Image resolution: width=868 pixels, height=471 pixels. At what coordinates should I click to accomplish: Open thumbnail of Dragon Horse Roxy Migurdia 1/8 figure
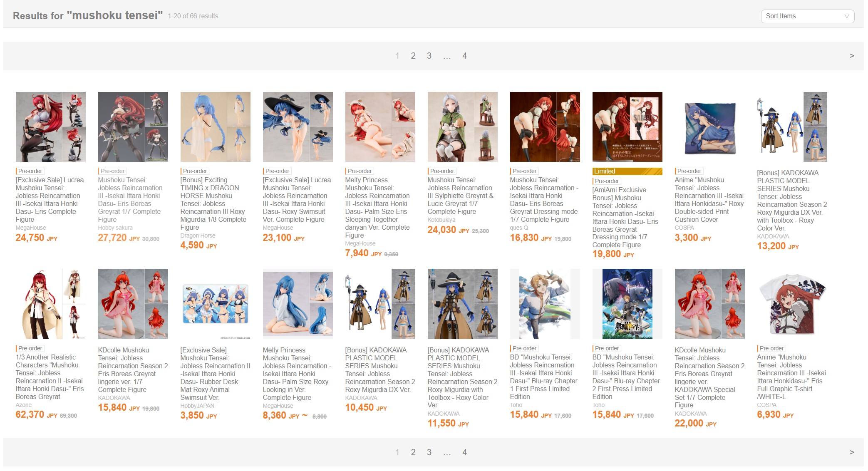click(x=216, y=127)
